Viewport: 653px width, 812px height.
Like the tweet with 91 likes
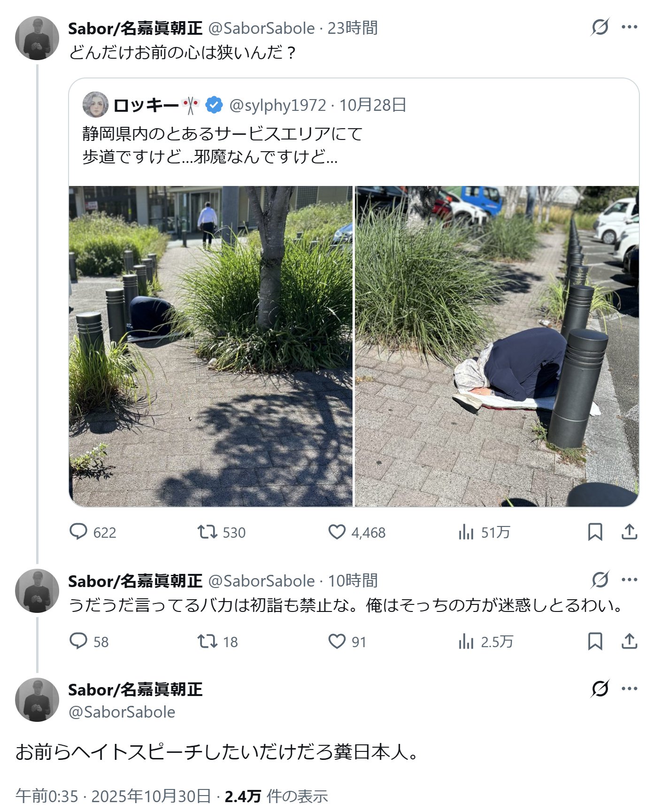[347, 642]
